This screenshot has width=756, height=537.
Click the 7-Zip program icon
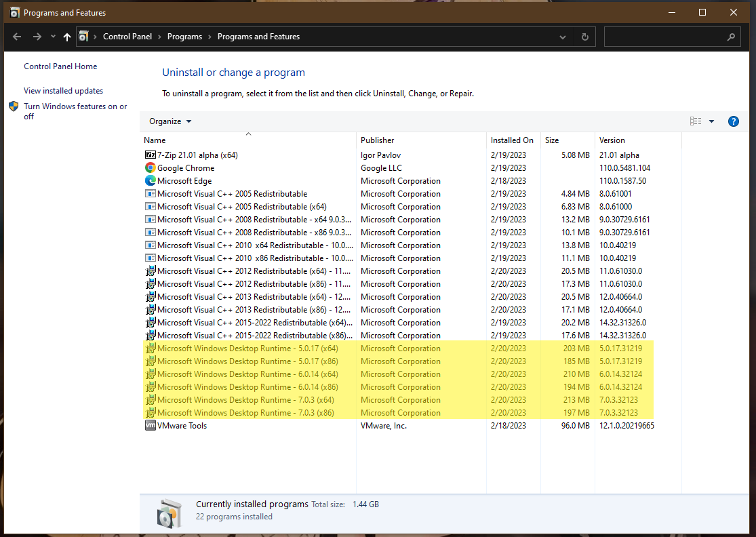pyautogui.click(x=151, y=155)
